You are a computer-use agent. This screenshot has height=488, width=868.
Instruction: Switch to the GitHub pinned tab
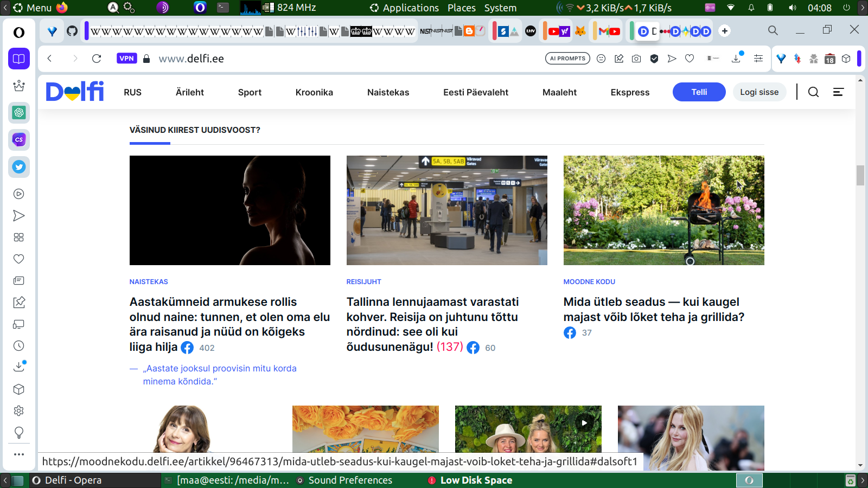[x=72, y=31]
